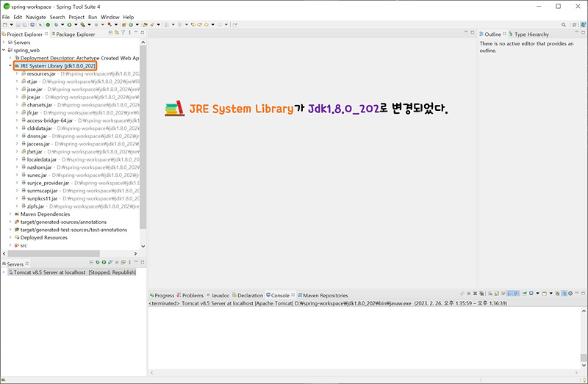This screenshot has width=588, height=384.
Task: Expand the Tomcat v8.5 Server entry arrow
Action: [4, 272]
